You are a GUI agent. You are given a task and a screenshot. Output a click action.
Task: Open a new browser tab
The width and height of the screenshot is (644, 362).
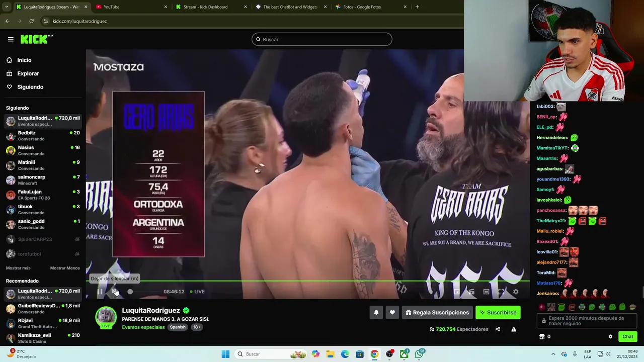click(x=417, y=7)
